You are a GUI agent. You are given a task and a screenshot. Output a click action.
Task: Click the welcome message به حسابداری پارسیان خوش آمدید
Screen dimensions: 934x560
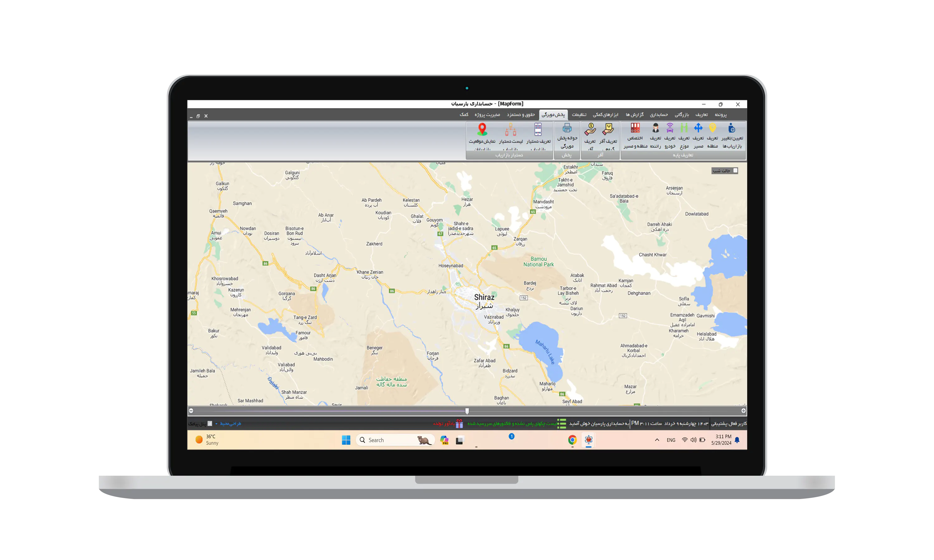(x=599, y=424)
